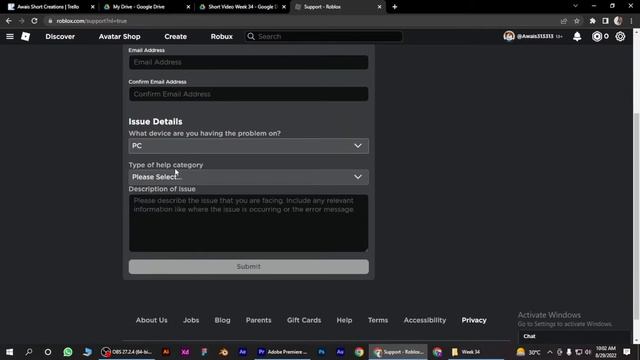Open the Chrome extensions puzzle icon

click(x=592, y=21)
